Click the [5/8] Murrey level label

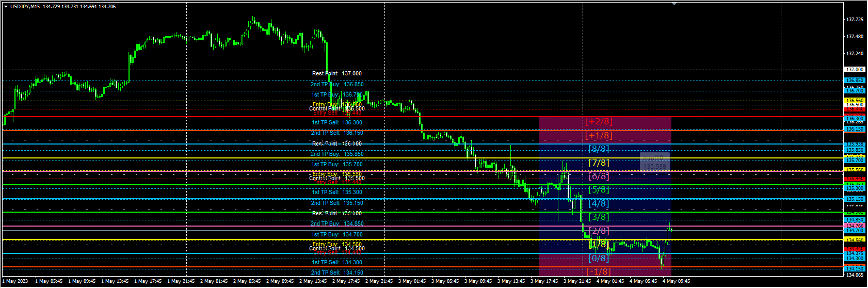599,190
